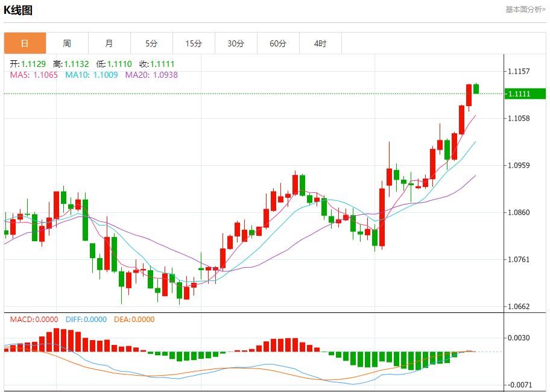Image resolution: width=550 pixels, height=392 pixels.
Task: Click the 1.0662 price axis label
Action: click(519, 307)
